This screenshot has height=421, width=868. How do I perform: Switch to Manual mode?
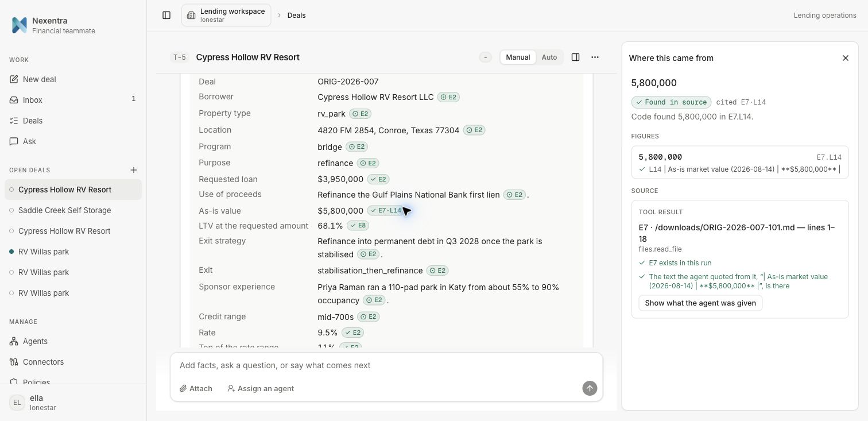pyautogui.click(x=518, y=57)
